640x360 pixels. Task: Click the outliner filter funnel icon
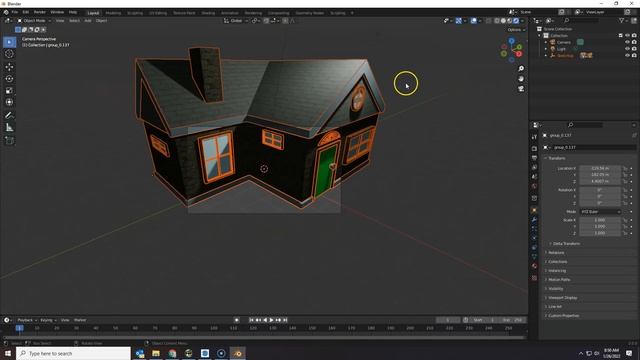[x=622, y=20]
